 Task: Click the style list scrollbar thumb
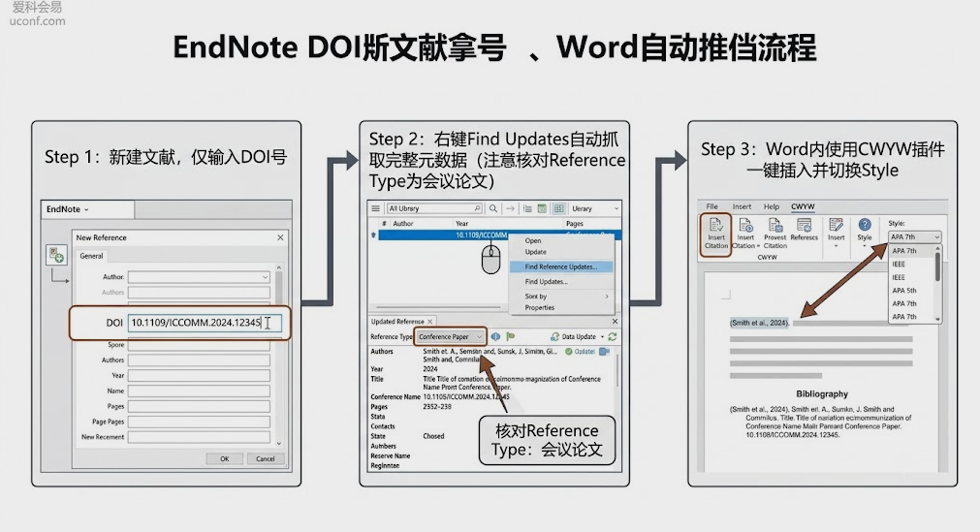pyautogui.click(x=937, y=266)
